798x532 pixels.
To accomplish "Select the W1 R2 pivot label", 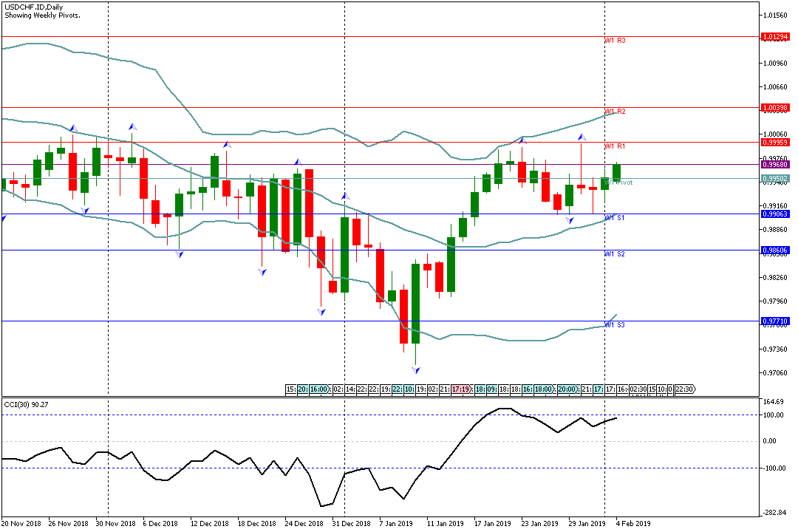I will click(615, 111).
